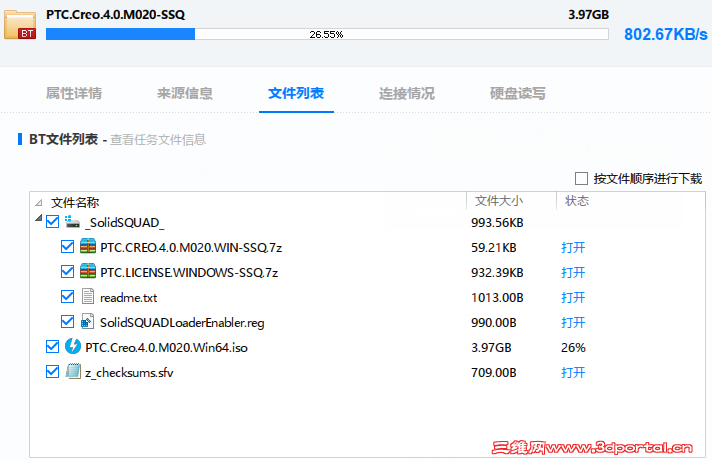Image resolution: width=712 pixels, height=461 pixels.
Task: Click the 59.21KB size value
Action: coord(494,248)
